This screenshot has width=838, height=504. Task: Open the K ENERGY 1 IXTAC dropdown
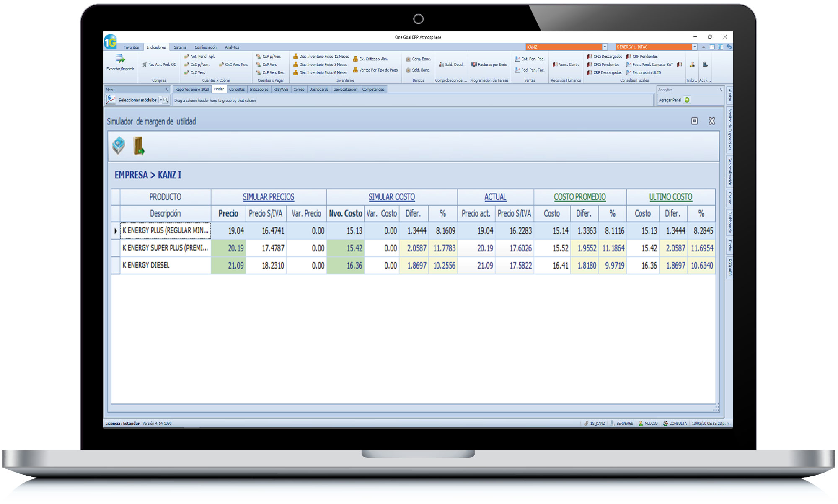tap(694, 47)
